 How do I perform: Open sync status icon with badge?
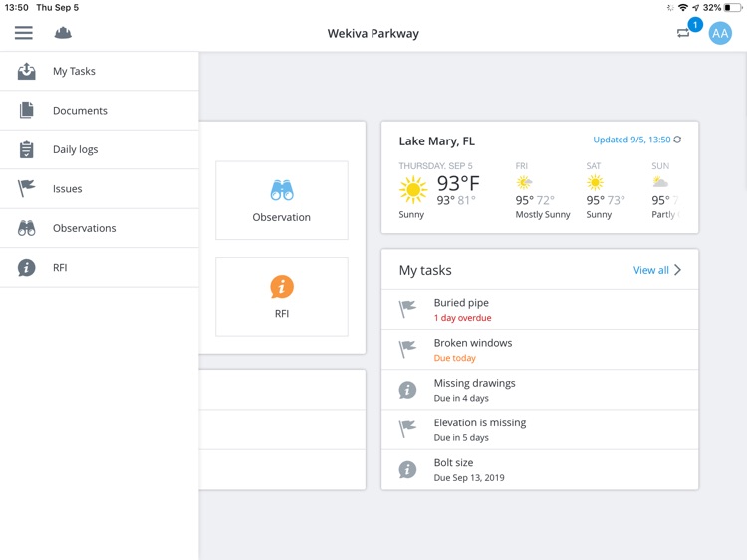click(x=683, y=33)
